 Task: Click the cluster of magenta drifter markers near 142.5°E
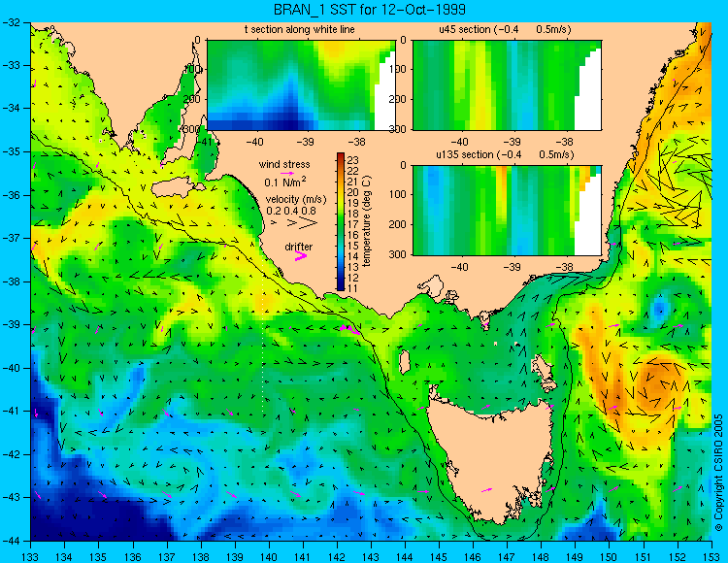[x=350, y=329]
